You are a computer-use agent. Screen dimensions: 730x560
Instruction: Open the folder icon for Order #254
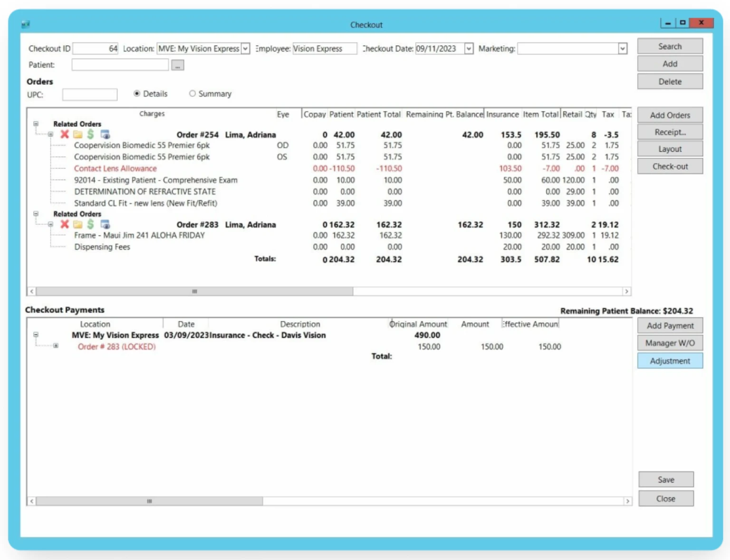78,134
